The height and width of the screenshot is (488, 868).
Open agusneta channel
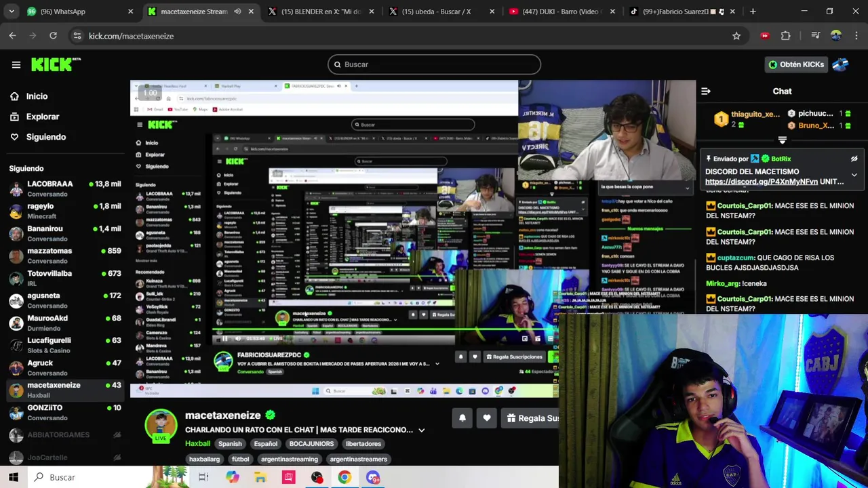click(65, 300)
